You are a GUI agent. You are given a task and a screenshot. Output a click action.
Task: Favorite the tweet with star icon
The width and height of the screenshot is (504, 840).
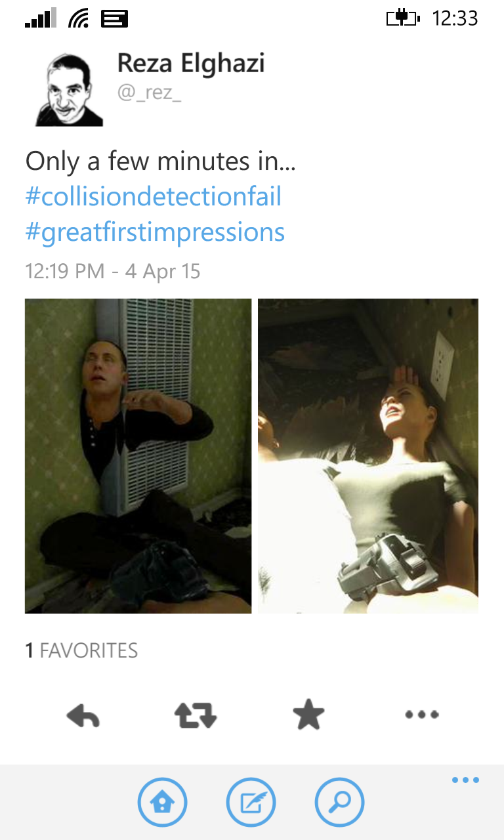pos(308,715)
